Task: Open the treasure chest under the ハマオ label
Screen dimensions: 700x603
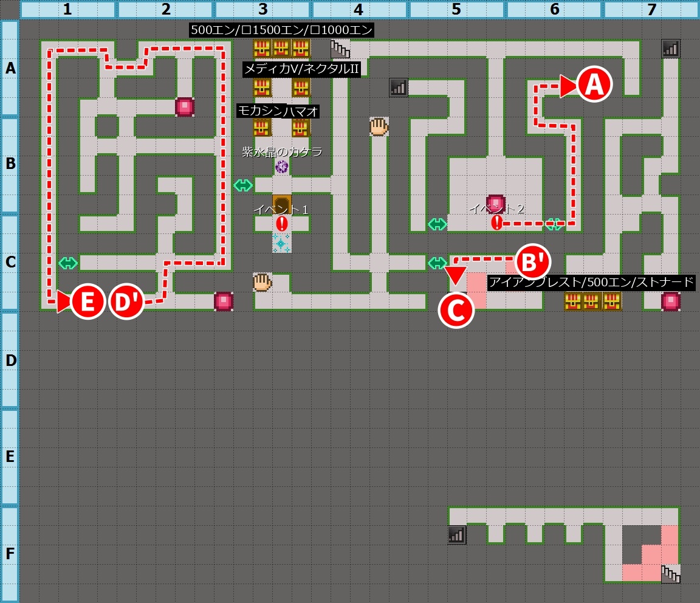Action: (301, 128)
